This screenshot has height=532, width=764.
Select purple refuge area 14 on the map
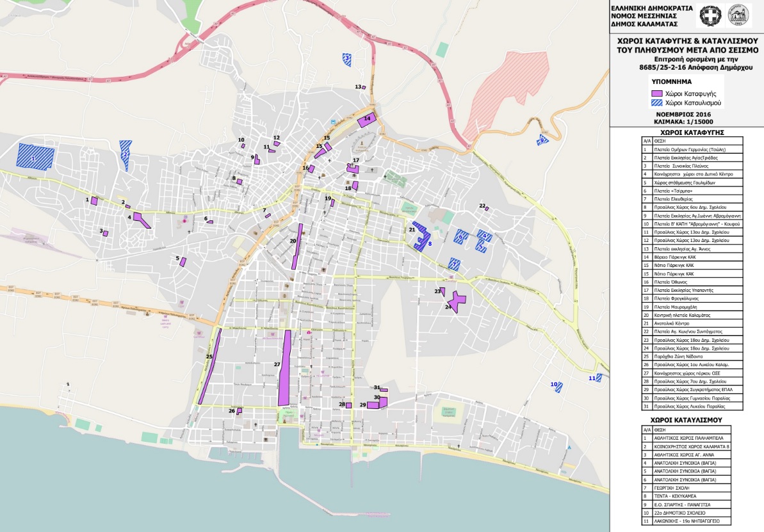click(x=366, y=120)
